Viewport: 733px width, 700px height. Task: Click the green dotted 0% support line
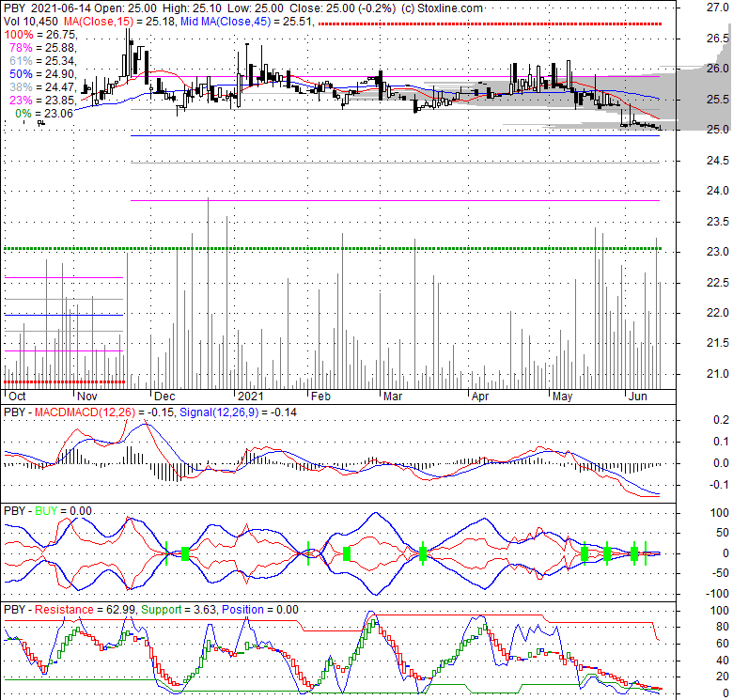click(333, 249)
